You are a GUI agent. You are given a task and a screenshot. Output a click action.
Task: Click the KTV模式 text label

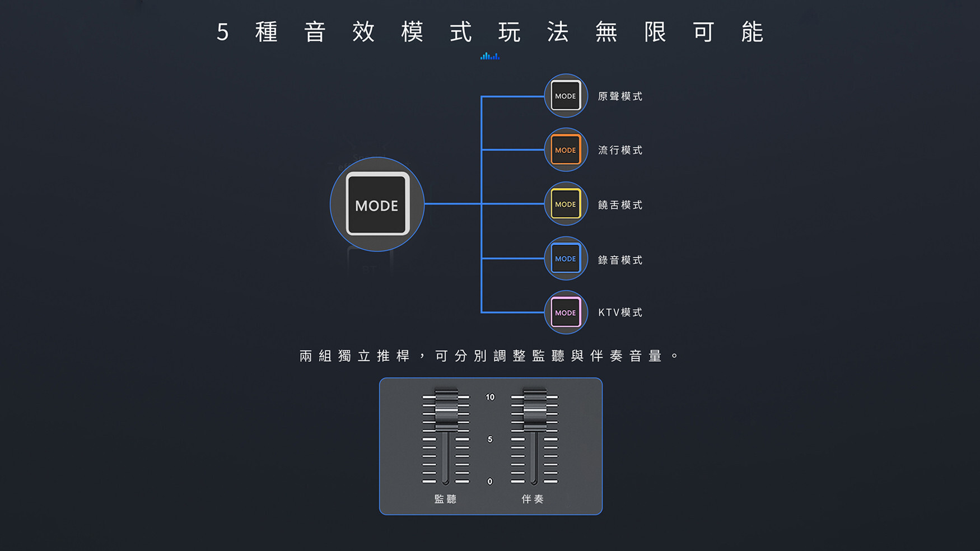point(620,312)
